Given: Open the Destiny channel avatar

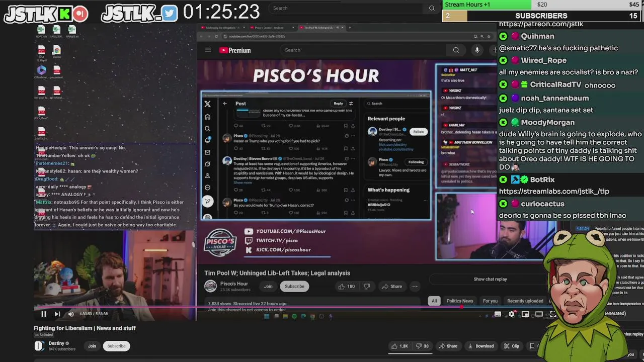Looking at the screenshot, I should tap(39, 346).
